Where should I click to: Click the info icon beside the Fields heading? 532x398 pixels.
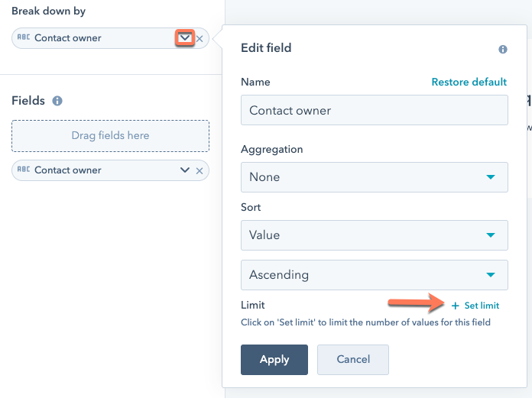57,101
